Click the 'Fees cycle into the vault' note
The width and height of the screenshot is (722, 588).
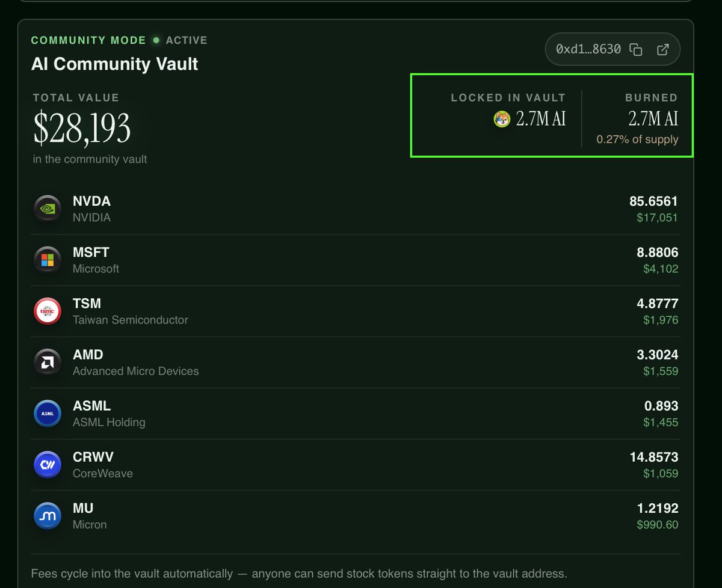pyautogui.click(x=300, y=574)
